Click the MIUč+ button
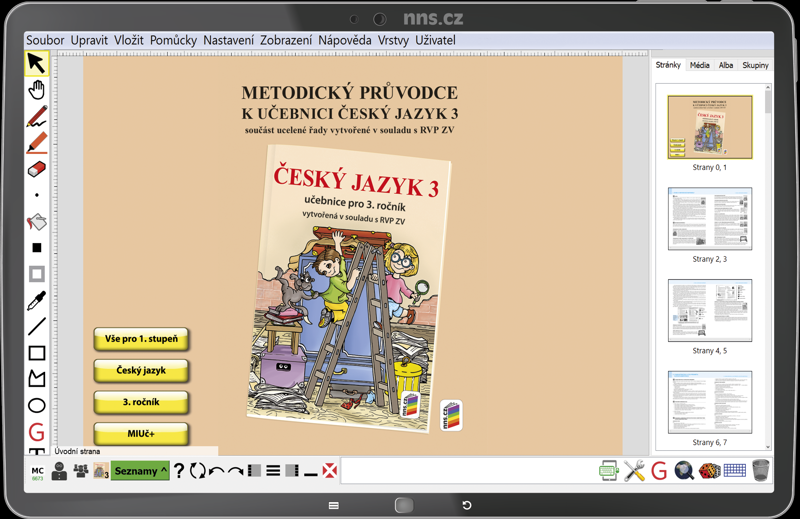800x519 pixels. click(x=141, y=434)
